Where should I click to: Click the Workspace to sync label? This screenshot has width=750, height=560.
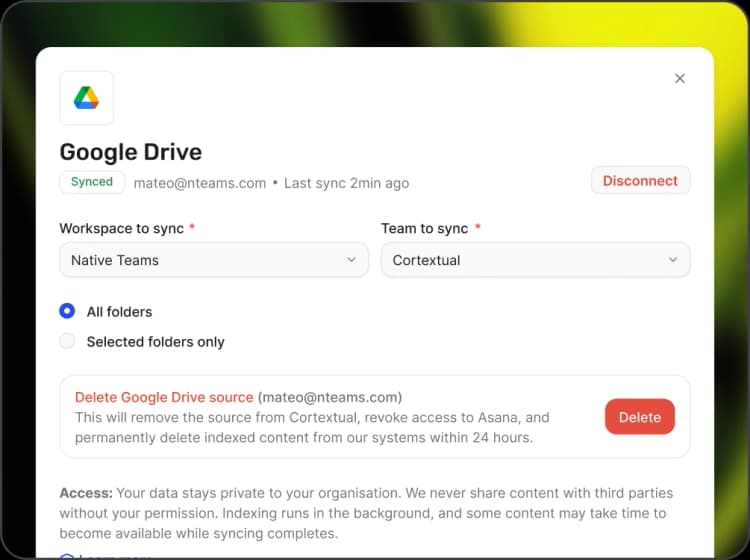(121, 228)
